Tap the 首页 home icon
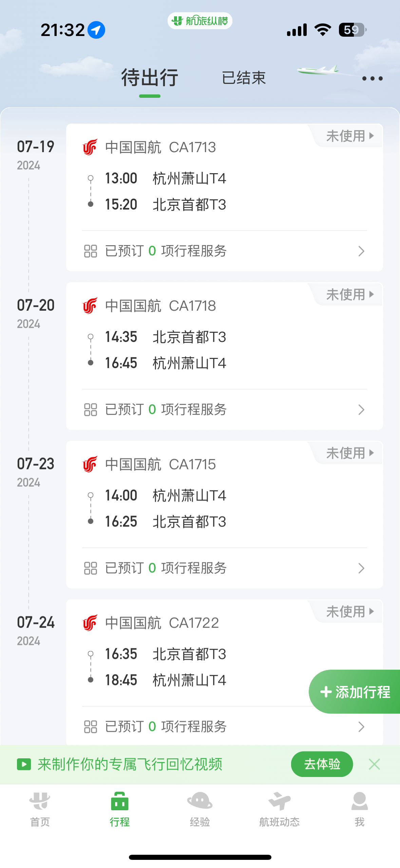Screen dimensions: 400x868 (x=40, y=801)
